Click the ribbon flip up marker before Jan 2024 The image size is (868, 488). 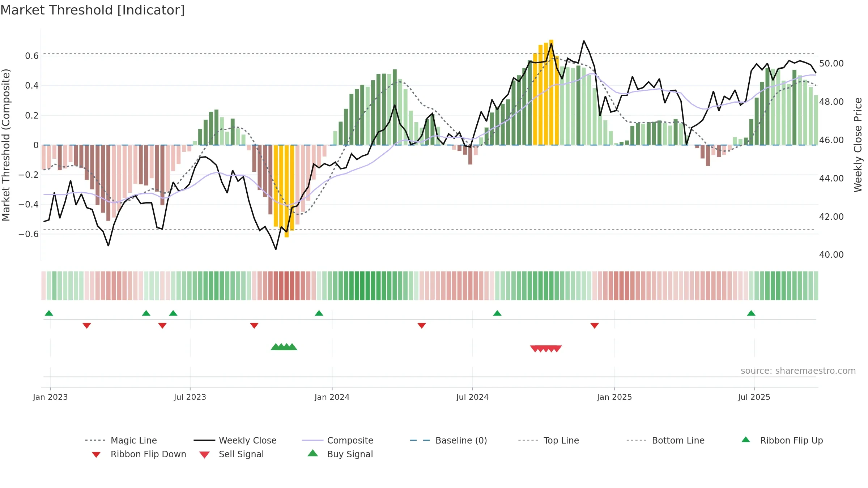pyautogui.click(x=319, y=313)
